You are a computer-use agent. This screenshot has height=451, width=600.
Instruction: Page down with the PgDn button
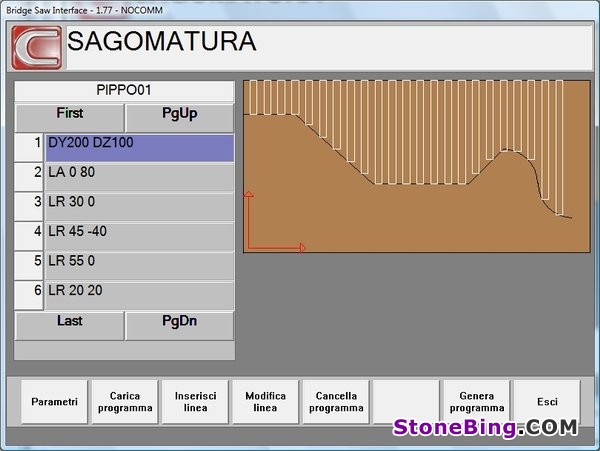coord(179,326)
